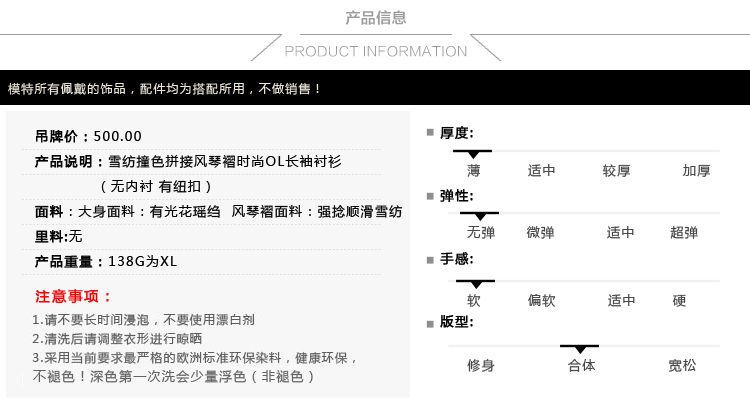Click the 手感 softness marker triangle
The height and width of the screenshot is (413, 750).
476,284
